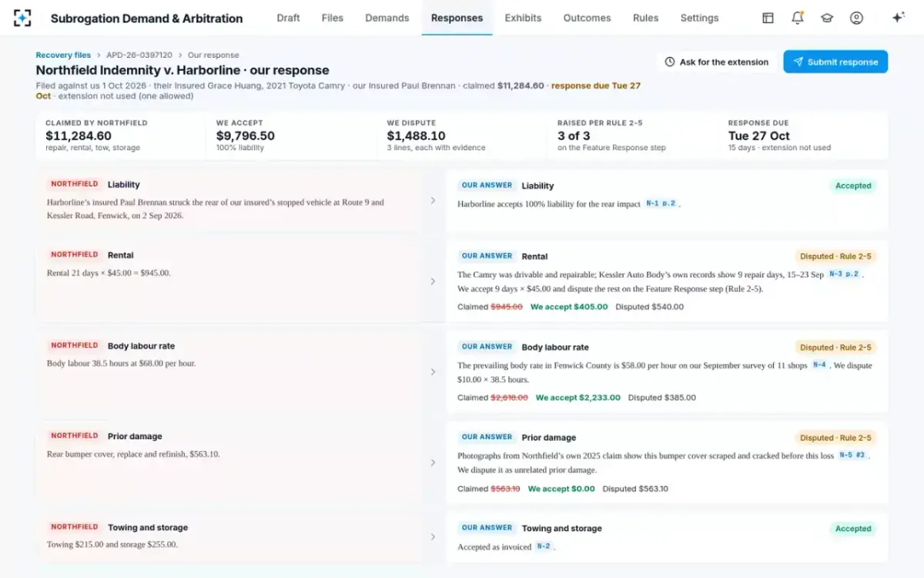Click the Accepted badge on Towing and storage
Viewport: 924px width, 578px height.
853,529
